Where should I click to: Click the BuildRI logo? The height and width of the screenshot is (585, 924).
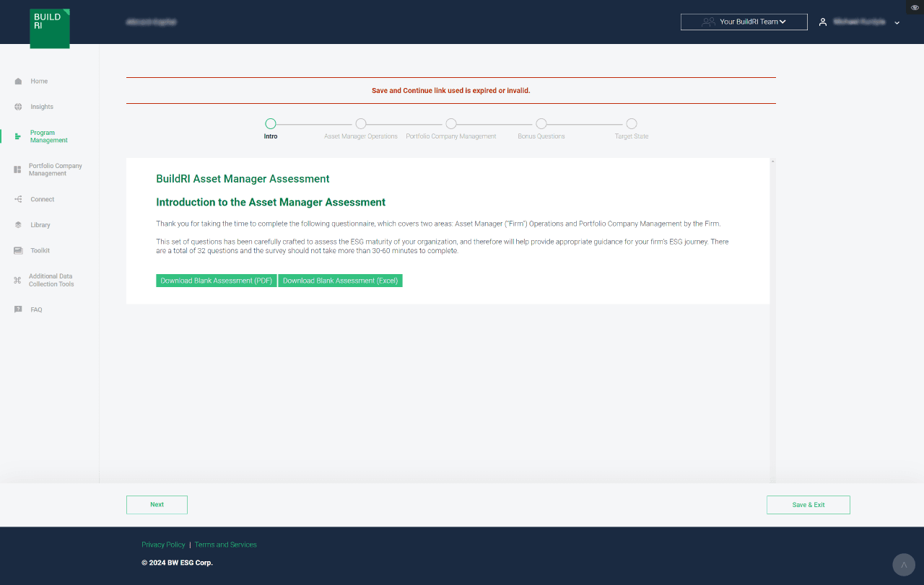tap(50, 28)
